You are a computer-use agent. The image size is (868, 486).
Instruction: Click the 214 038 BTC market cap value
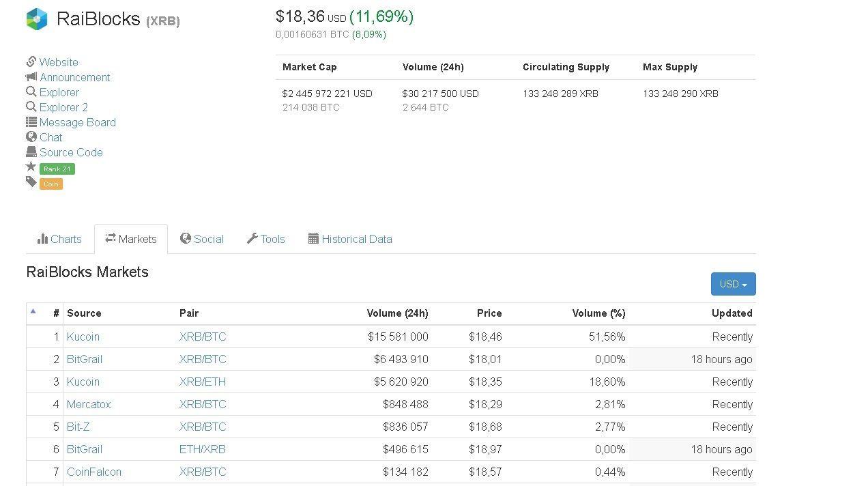[310, 107]
